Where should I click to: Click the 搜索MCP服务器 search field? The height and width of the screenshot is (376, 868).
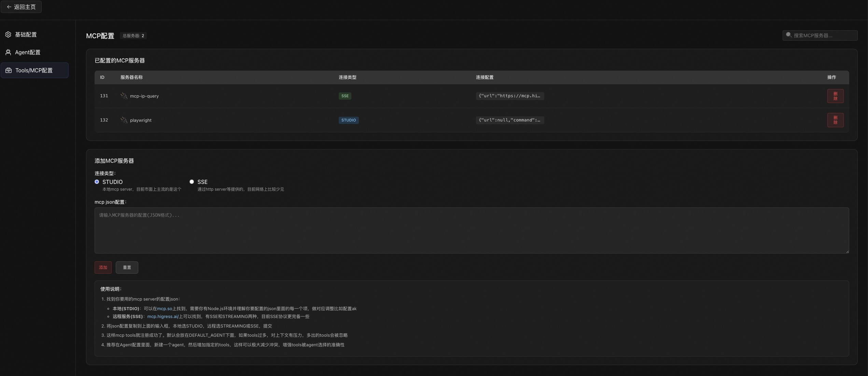pyautogui.click(x=823, y=35)
